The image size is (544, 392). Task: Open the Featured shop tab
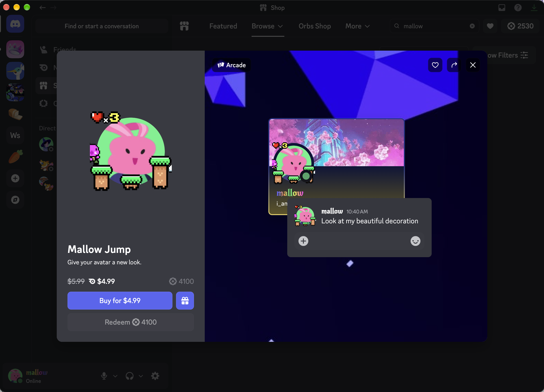click(x=223, y=26)
